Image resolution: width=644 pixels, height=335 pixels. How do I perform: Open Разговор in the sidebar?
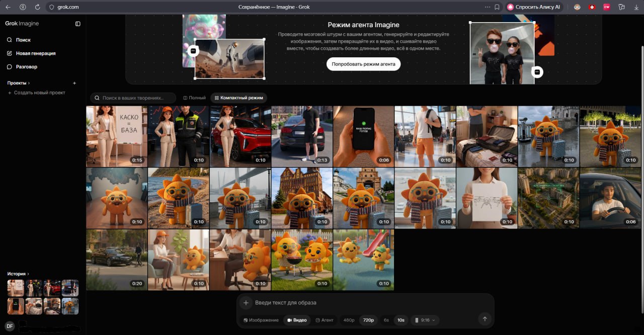[22, 67]
